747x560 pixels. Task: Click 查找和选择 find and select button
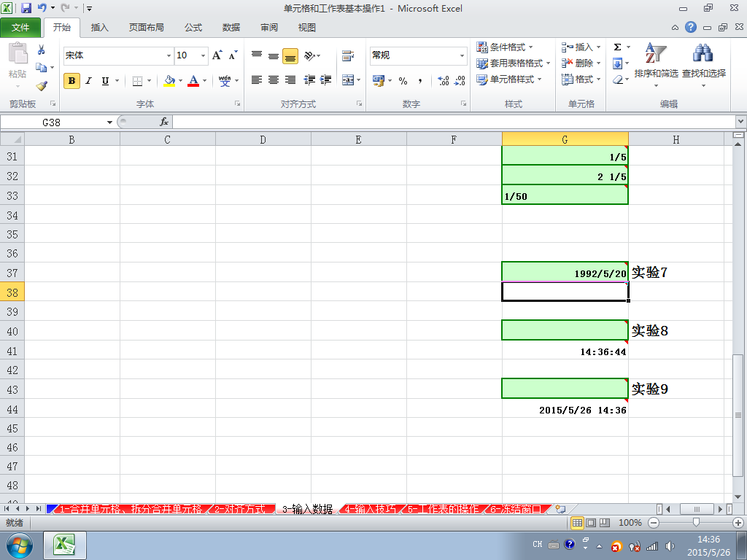click(704, 65)
